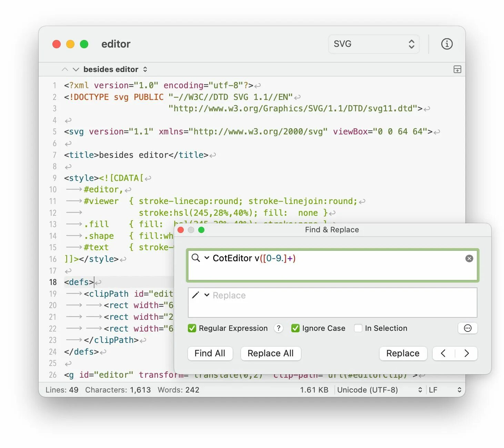Toggle the Regular Expression checkbox
This screenshot has width=504, height=448.
pos(192,328)
